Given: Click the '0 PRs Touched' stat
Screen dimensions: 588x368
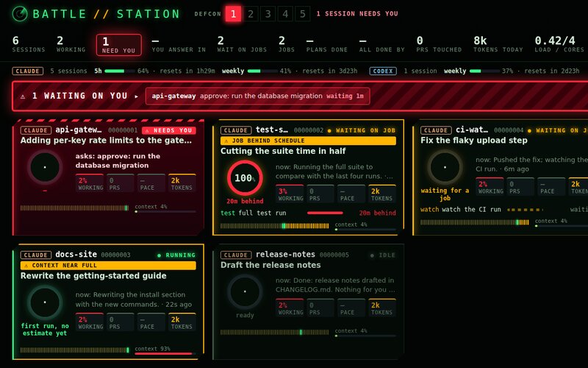Looking at the screenshot, I should 439,44.
